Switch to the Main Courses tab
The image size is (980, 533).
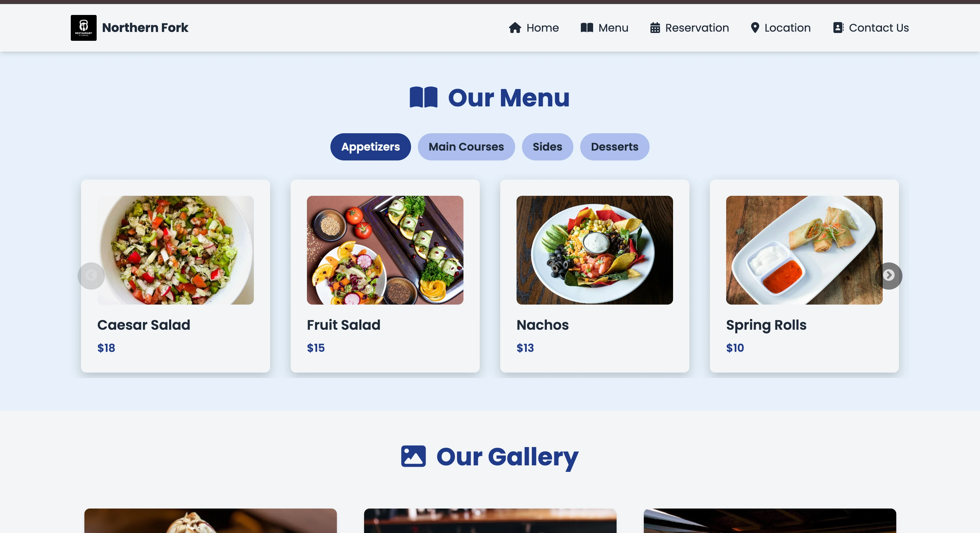[466, 147]
